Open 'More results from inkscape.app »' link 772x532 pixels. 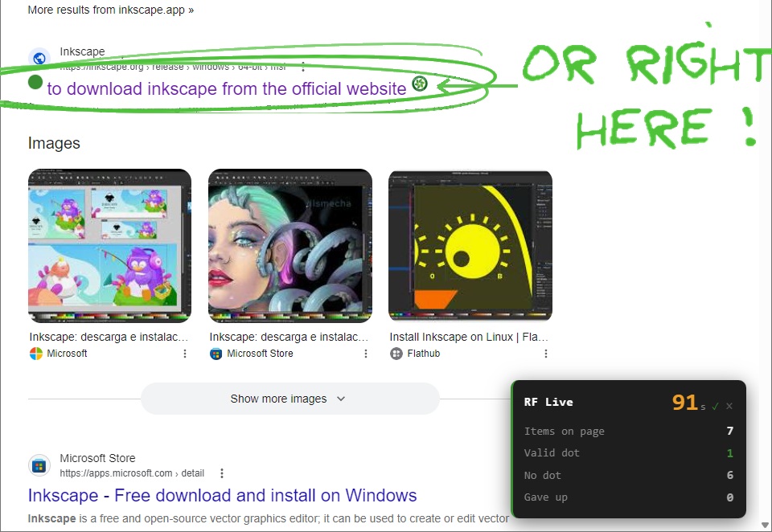(x=111, y=10)
